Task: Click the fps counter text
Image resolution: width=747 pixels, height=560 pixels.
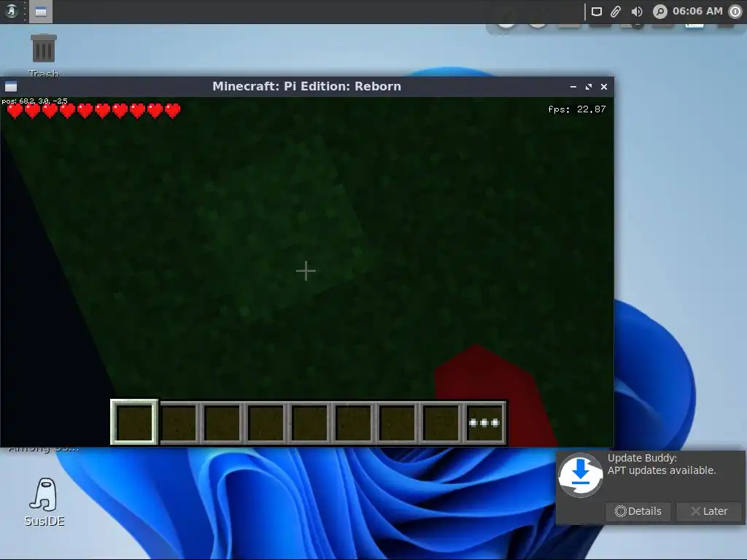Action: tap(576, 109)
